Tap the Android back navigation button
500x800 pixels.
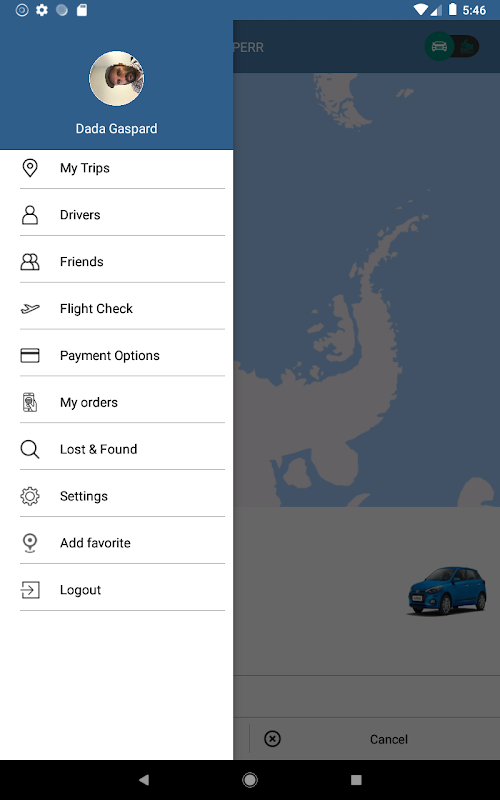pyautogui.click(x=144, y=780)
